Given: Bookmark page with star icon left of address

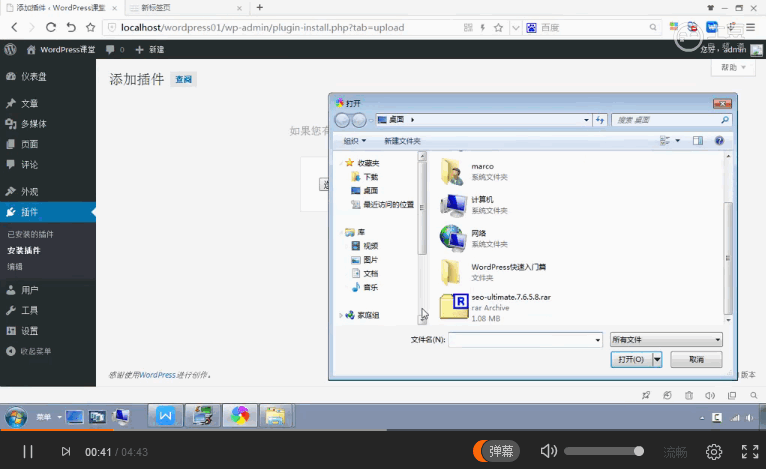Looking at the screenshot, I should [90, 27].
